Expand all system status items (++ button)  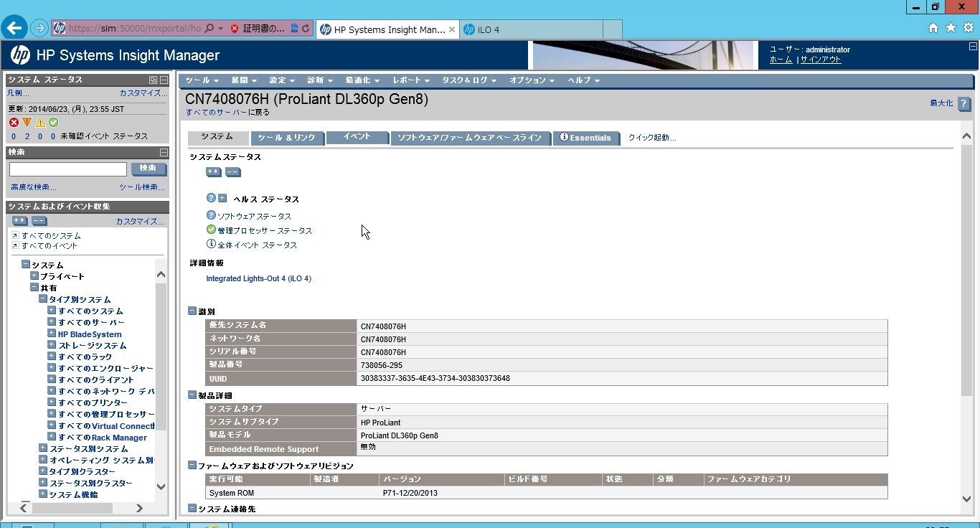(x=213, y=172)
